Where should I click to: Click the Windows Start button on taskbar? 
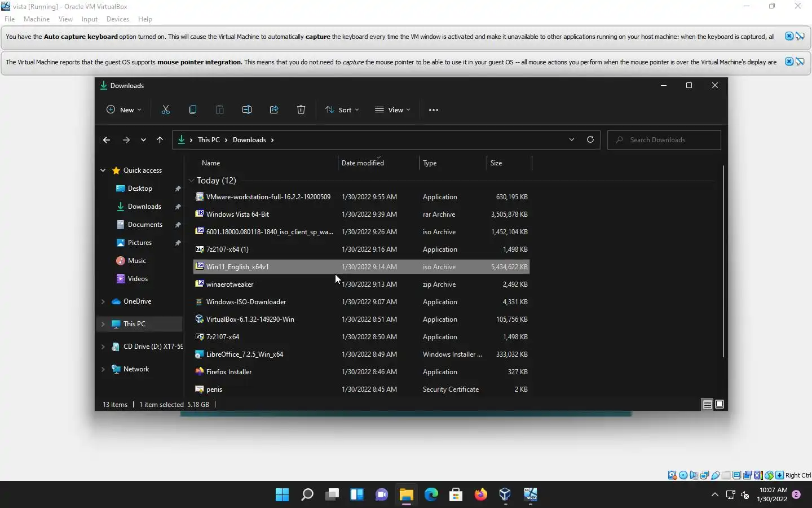click(x=283, y=495)
